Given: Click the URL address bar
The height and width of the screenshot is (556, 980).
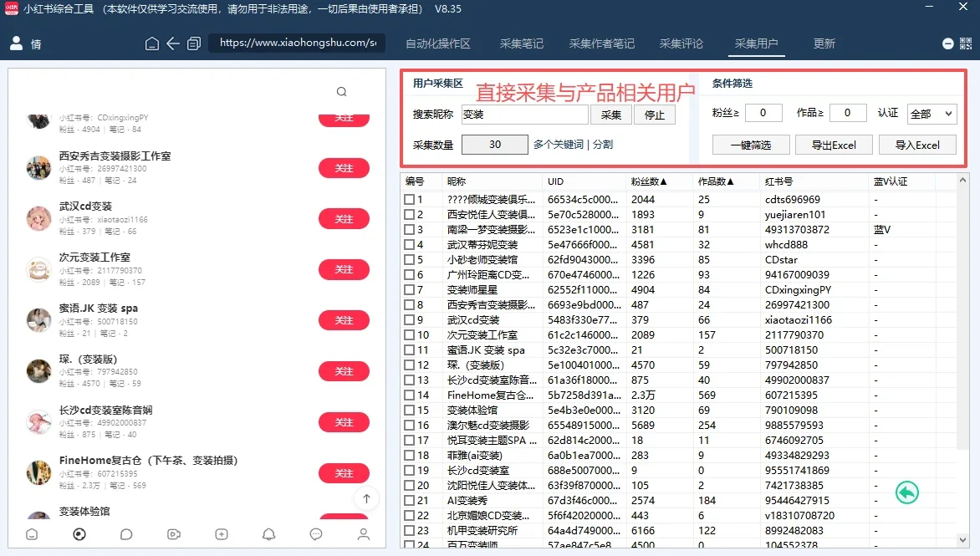Looking at the screenshot, I should [x=298, y=43].
